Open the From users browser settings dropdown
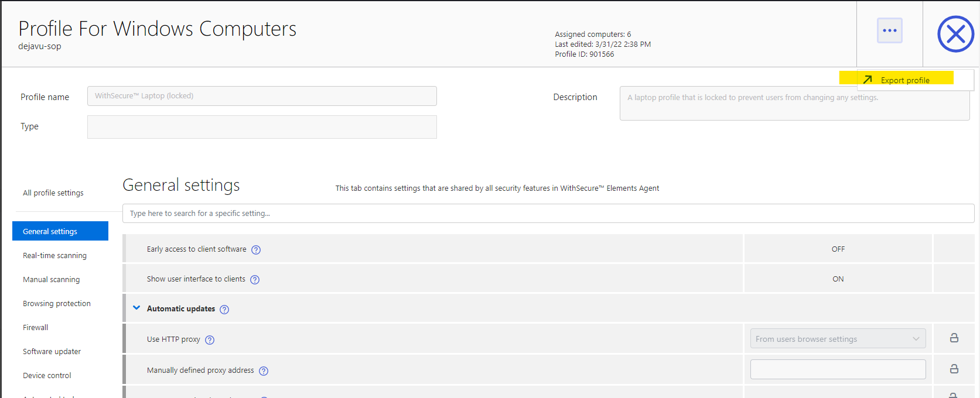Viewport: 980px width, 398px height. tap(838, 339)
